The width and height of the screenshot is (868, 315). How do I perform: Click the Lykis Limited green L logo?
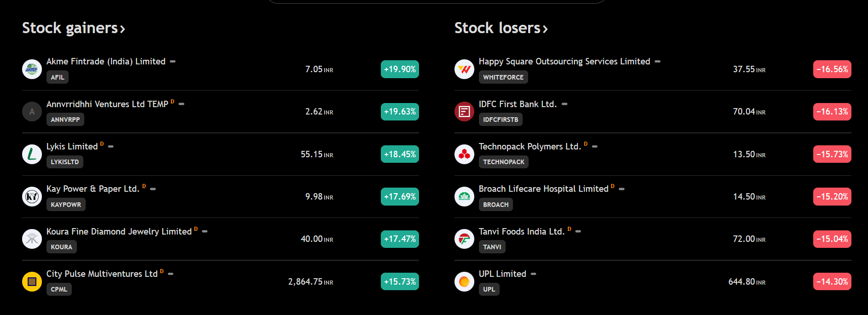[x=32, y=154]
